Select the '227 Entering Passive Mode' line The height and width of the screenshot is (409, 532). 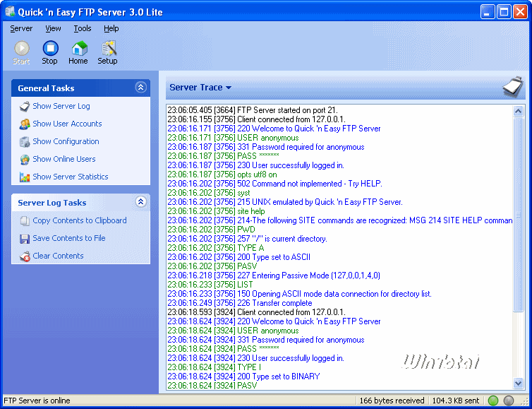click(x=274, y=275)
